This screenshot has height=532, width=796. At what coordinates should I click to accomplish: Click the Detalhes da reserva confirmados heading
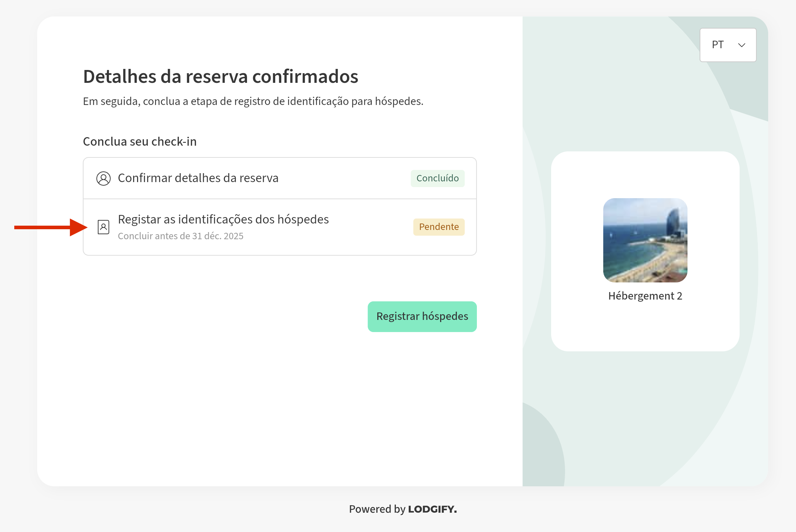(220, 76)
